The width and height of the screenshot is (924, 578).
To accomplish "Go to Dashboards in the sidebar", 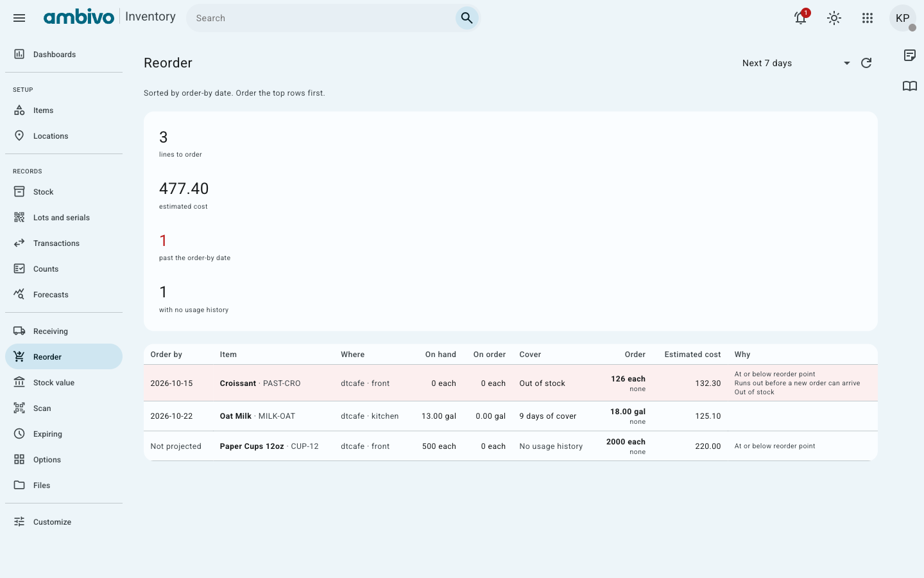I will point(64,55).
